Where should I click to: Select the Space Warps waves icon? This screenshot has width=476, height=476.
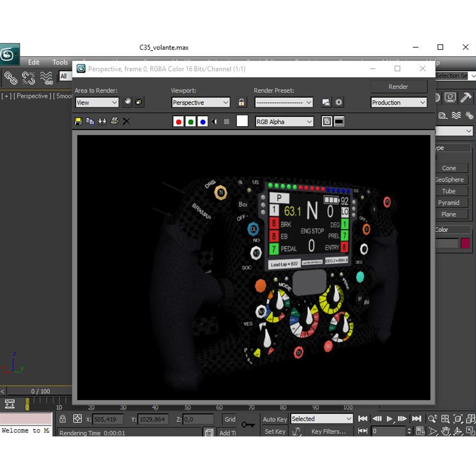[x=456, y=115]
